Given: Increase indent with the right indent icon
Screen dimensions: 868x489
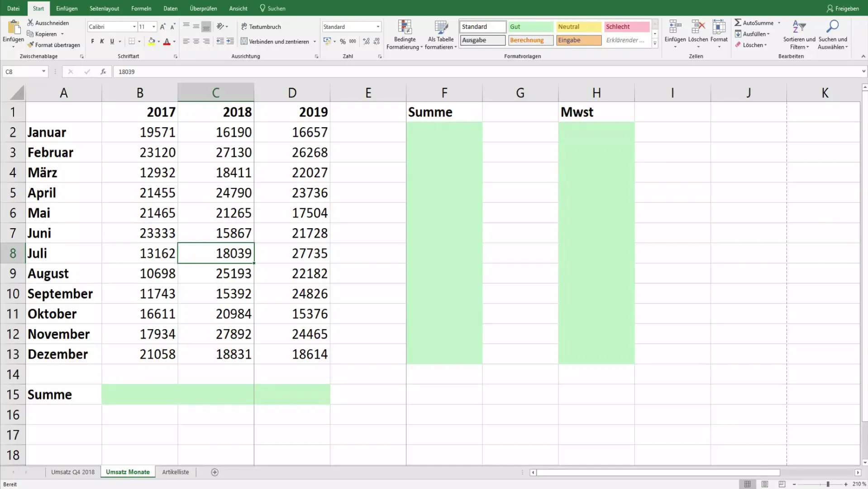Looking at the screenshot, I should (x=230, y=41).
